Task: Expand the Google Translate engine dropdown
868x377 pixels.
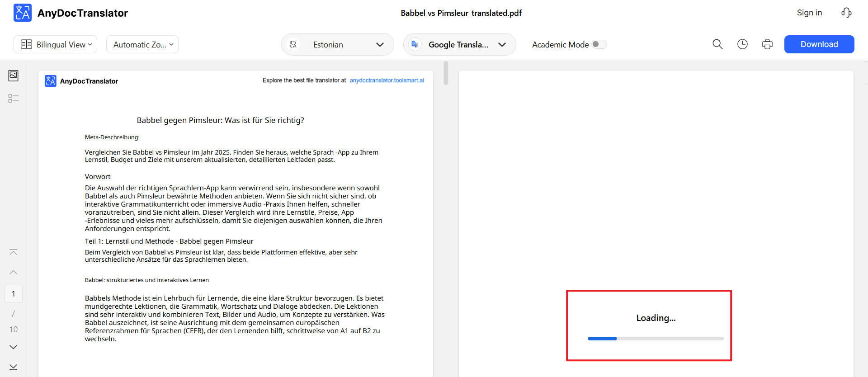Action: [460, 44]
